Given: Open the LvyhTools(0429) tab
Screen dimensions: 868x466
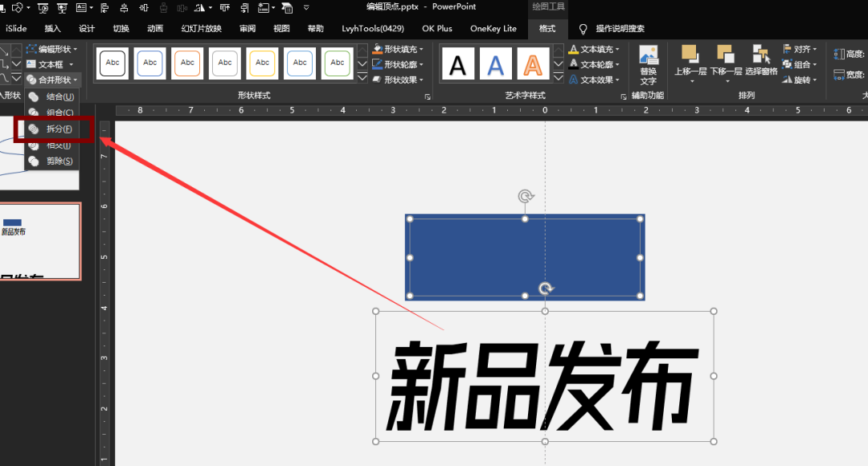Looking at the screenshot, I should click(x=373, y=28).
